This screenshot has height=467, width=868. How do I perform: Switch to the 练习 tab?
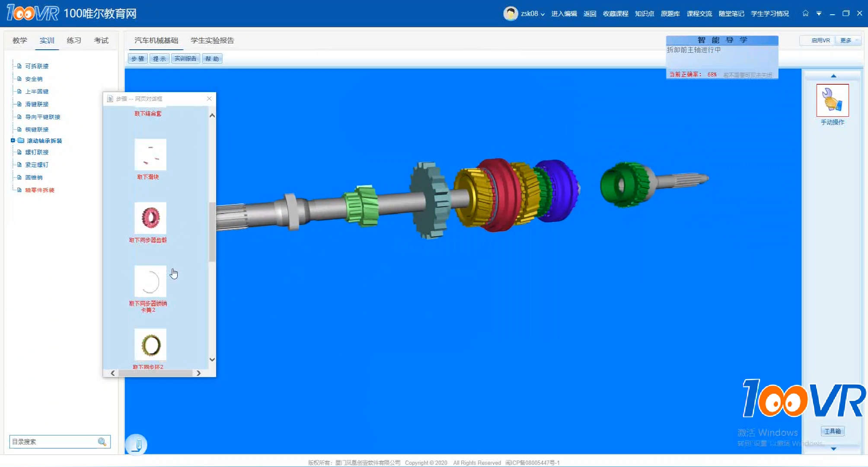74,40
